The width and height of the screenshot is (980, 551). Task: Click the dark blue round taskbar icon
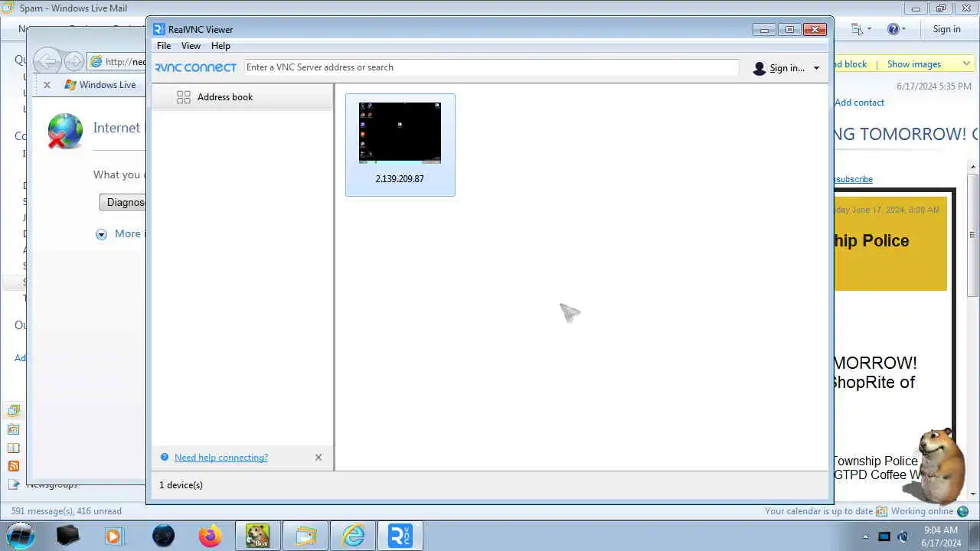click(x=163, y=536)
